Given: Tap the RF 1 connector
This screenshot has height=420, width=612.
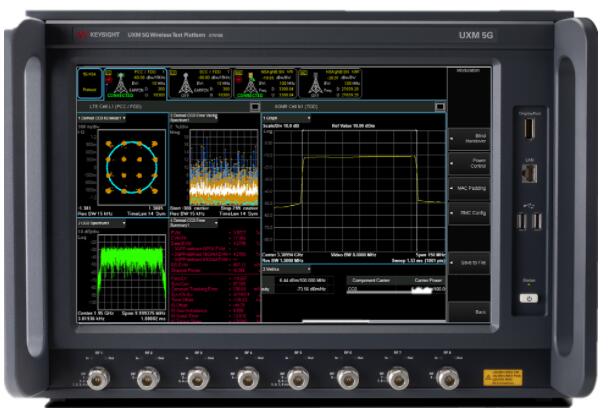Looking at the screenshot, I should (98, 378).
